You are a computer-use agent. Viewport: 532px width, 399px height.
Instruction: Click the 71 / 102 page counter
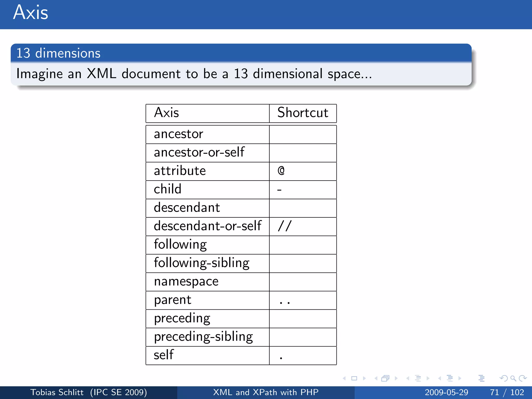507,392
